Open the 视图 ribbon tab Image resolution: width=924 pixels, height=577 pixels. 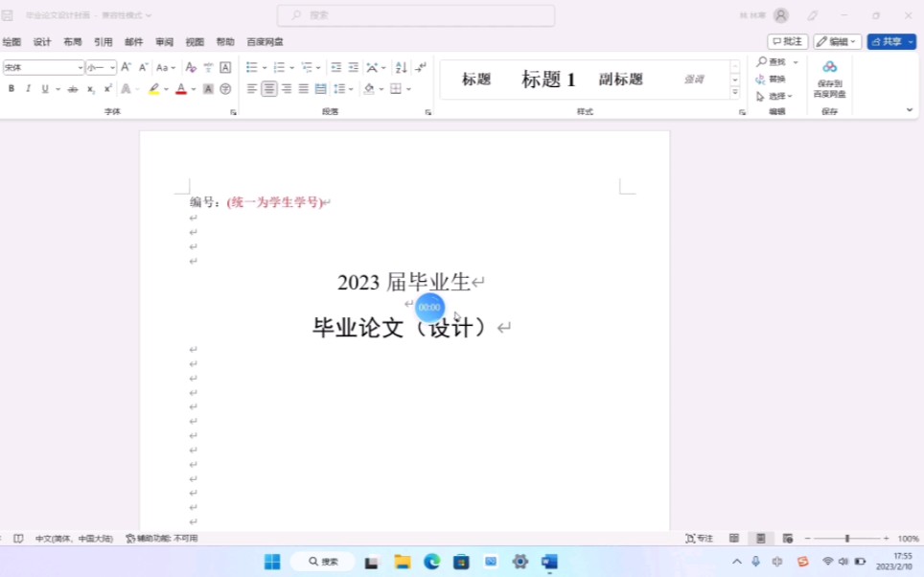click(x=195, y=41)
